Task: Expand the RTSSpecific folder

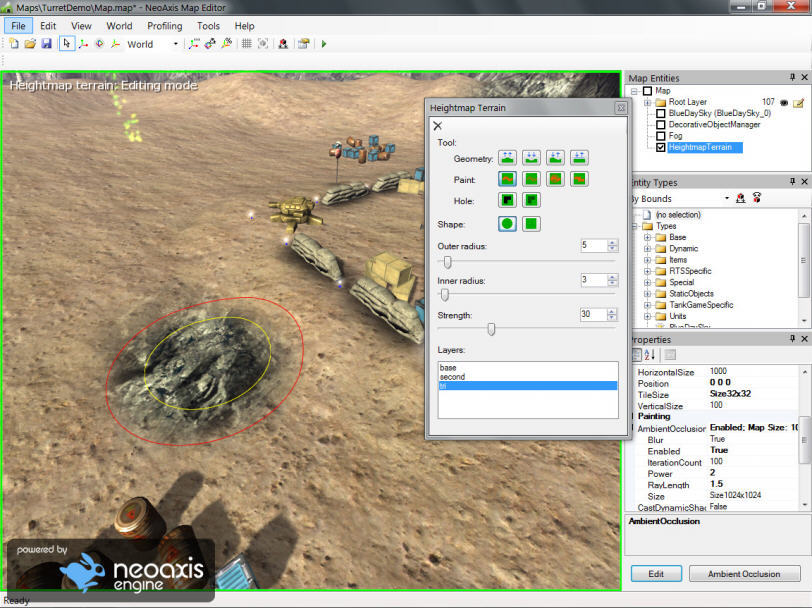Action: click(x=647, y=271)
